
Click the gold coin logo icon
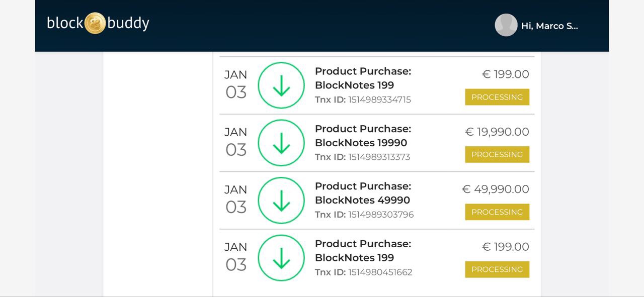(x=95, y=23)
